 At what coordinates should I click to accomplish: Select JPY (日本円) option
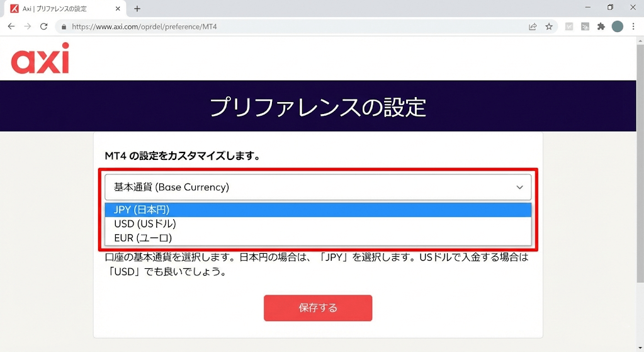coord(318,210)
